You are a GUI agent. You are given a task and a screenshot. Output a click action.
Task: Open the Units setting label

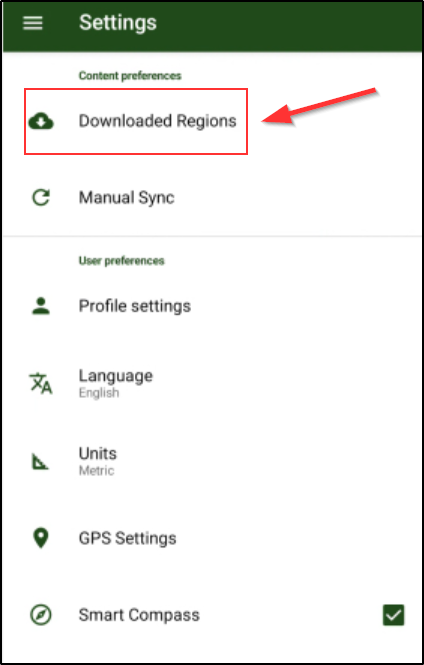click(x=98, y=453)
